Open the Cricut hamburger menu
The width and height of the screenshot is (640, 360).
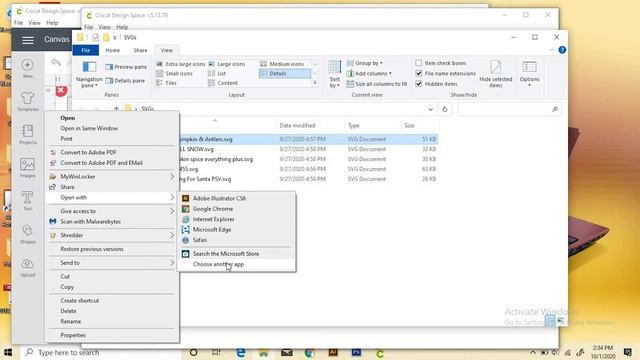pos(28,40)
